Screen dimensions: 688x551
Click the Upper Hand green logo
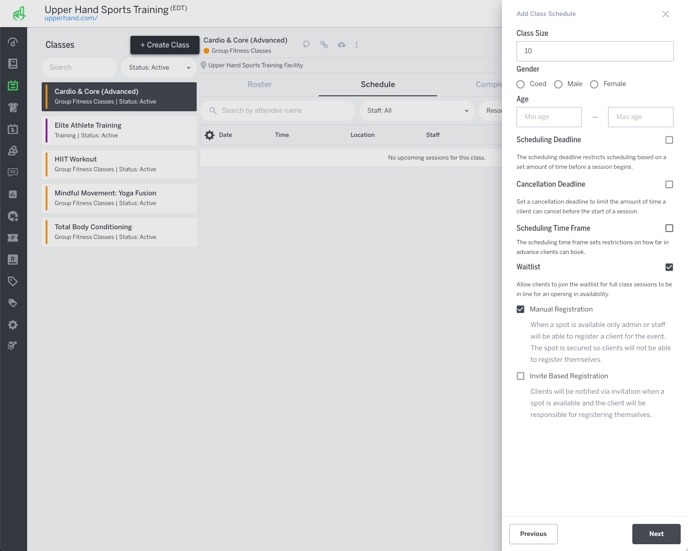(19, 14)
